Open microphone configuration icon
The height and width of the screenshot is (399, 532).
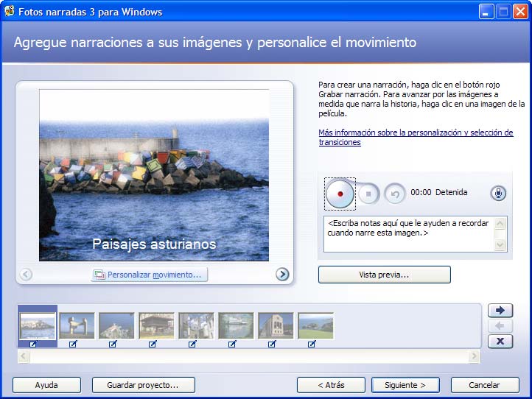coord(498,193)
